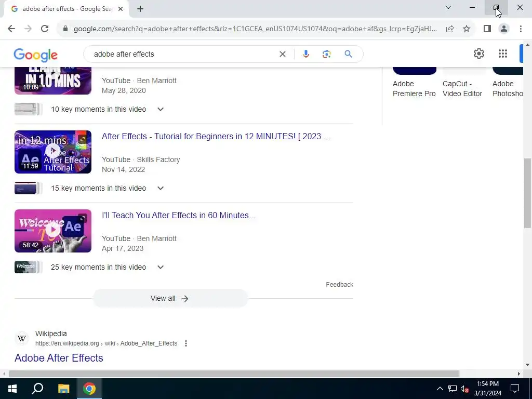Send Feedback on video results
The height and width of the screenshot is (399, 532).
(x=340, y=285)
